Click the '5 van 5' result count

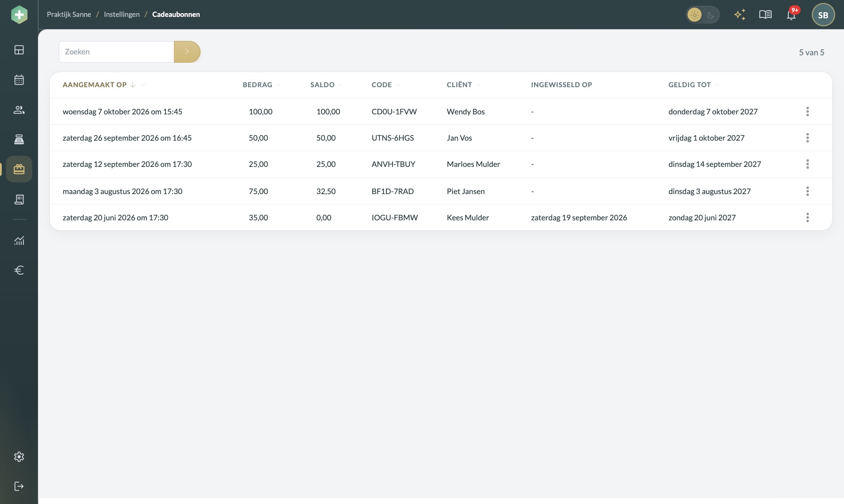pyautogui.click(x=811, y=53)
